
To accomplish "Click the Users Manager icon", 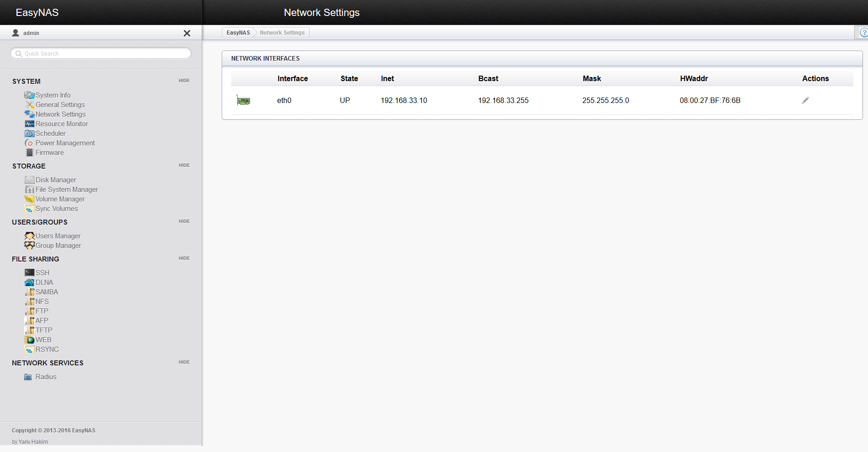I will point(30,236).
